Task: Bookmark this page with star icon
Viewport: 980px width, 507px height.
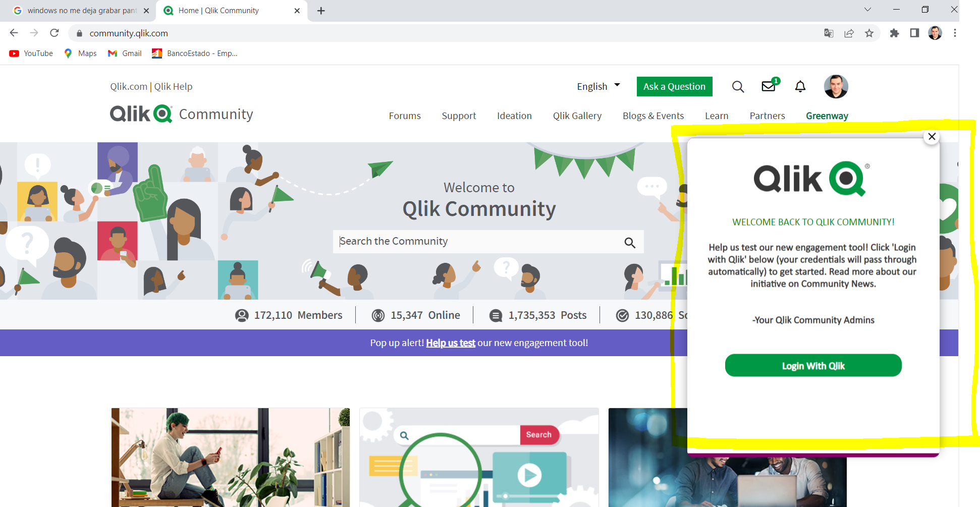Action: click(x=869, y=33)
